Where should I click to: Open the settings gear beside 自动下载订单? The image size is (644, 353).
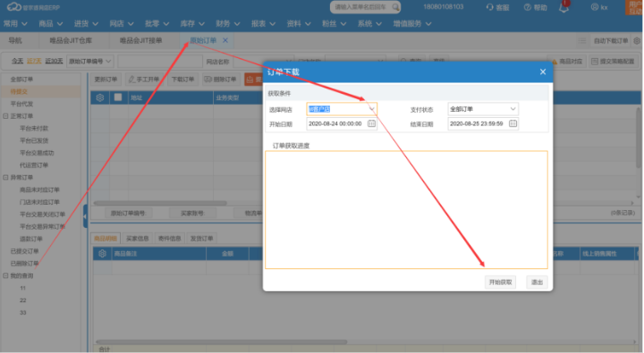pyautogui.click(x=637, y=40)
